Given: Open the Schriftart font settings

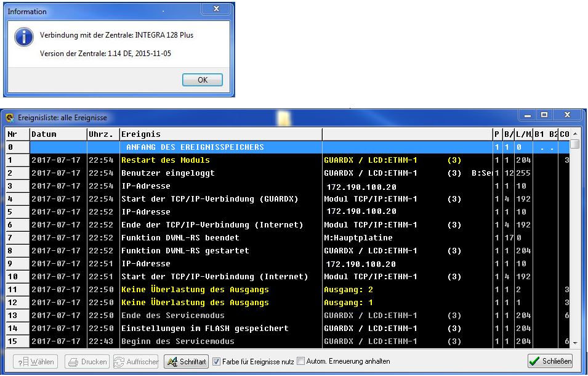Looking at the screenshot, I should 186,362.
